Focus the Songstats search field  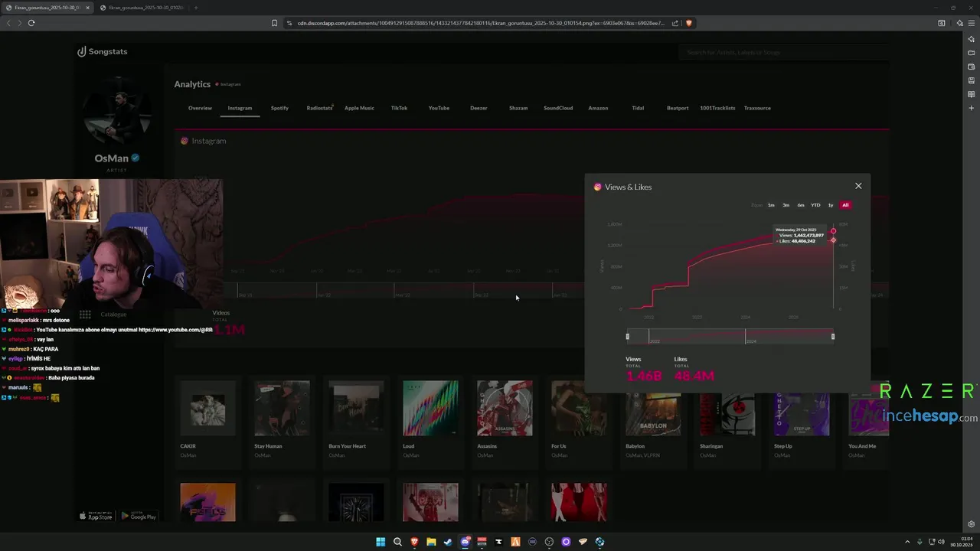(783, 52)
